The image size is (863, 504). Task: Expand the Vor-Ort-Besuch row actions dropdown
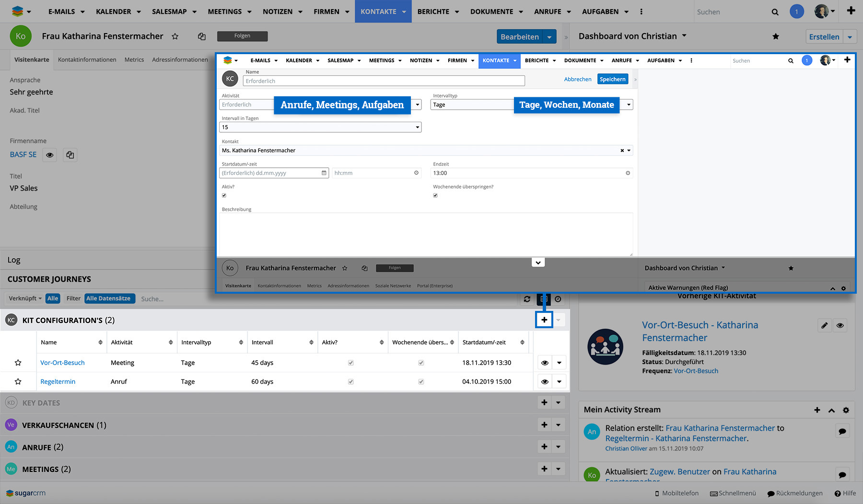coord(559,363)
